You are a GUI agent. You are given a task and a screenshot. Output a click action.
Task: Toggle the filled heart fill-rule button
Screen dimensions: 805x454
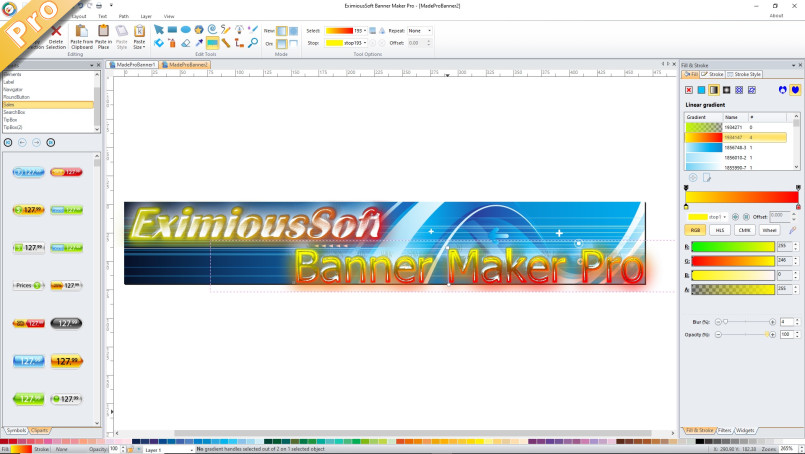(x=795, y=90)
